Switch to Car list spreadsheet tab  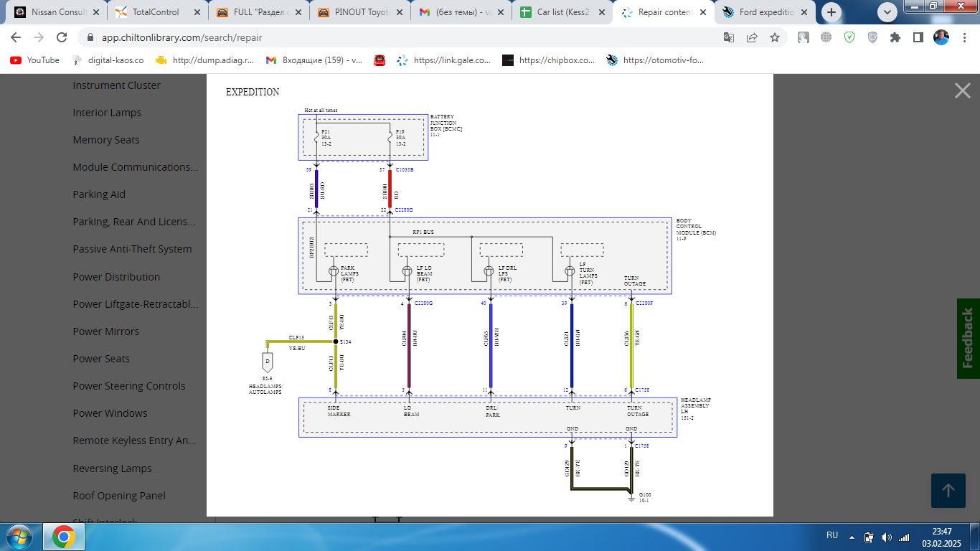coord(561,12)
